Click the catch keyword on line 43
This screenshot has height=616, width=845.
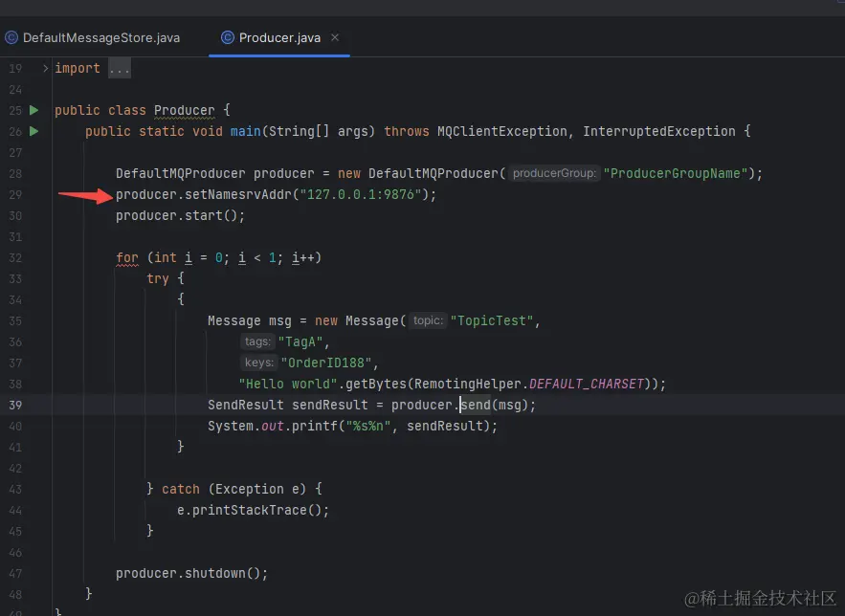coord(181,489)
